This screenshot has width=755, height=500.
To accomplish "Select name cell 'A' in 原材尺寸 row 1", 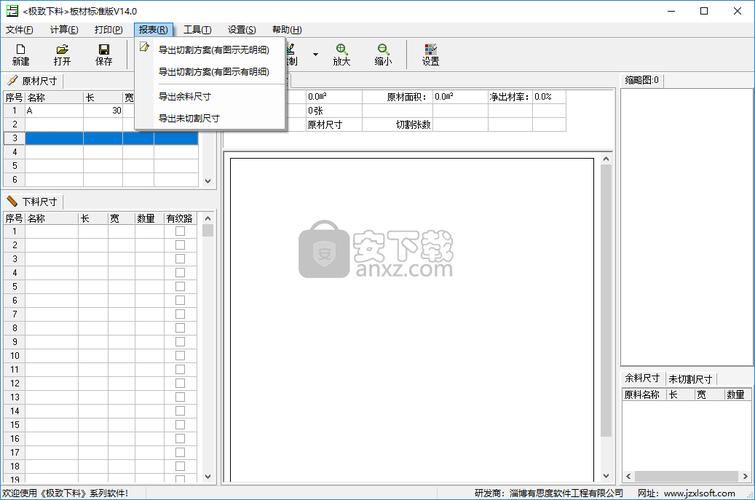I will click(x=54, y=110).
